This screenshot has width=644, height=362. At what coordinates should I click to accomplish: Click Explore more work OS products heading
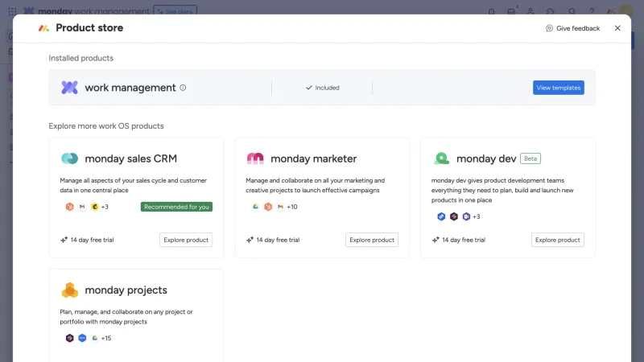(106, 126)
